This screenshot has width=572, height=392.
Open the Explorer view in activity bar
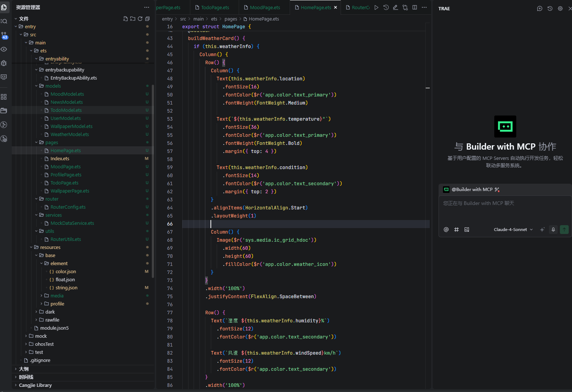coord(4,7)
